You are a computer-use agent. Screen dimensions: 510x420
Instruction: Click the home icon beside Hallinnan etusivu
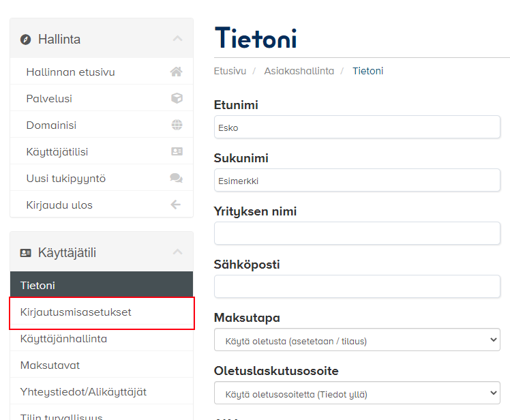[177, 72]
